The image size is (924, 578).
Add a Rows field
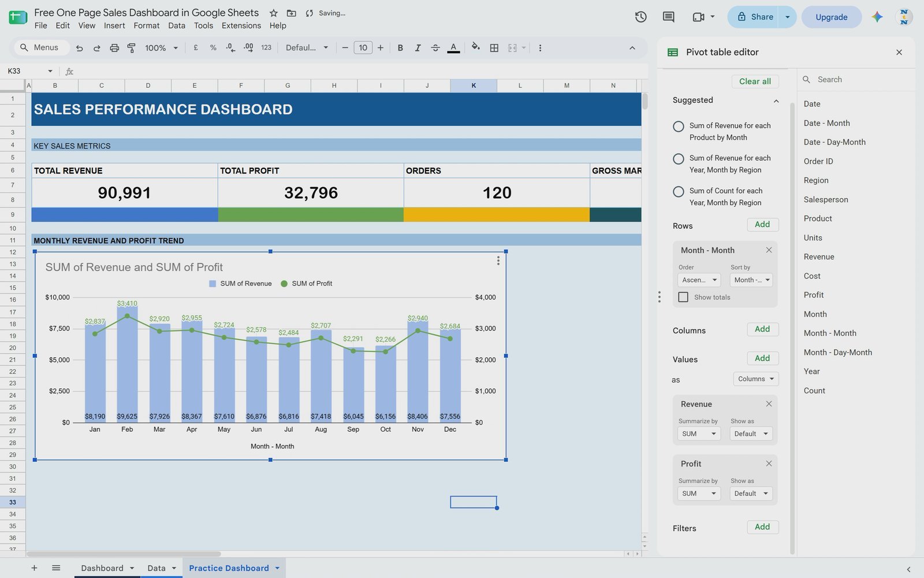click(x=762, y=224)
